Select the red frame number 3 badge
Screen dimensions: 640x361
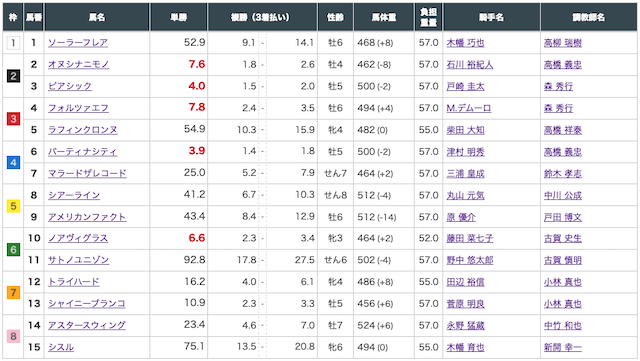[13, 119]
